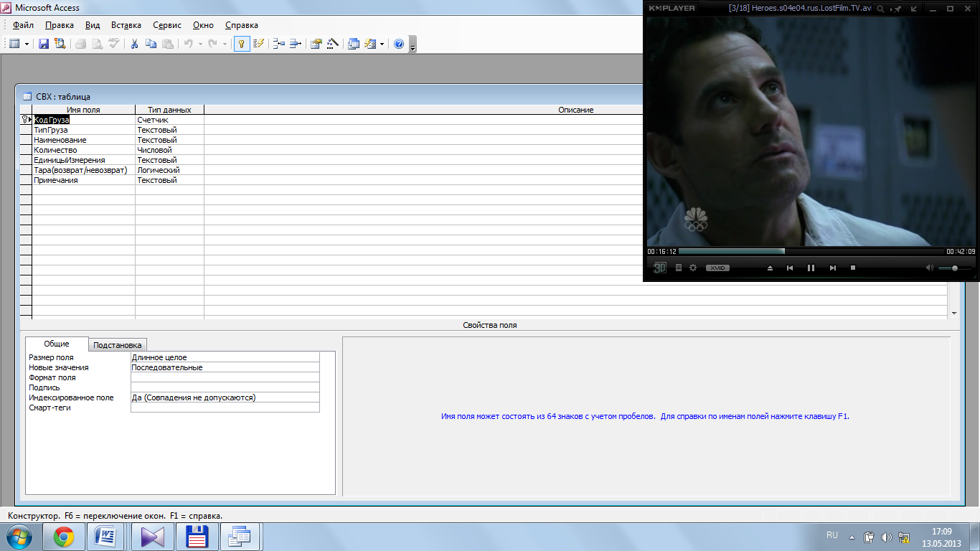
Task: Click the File Search toolbar icon
Action: pyautogui.click(x=60, y=44)
